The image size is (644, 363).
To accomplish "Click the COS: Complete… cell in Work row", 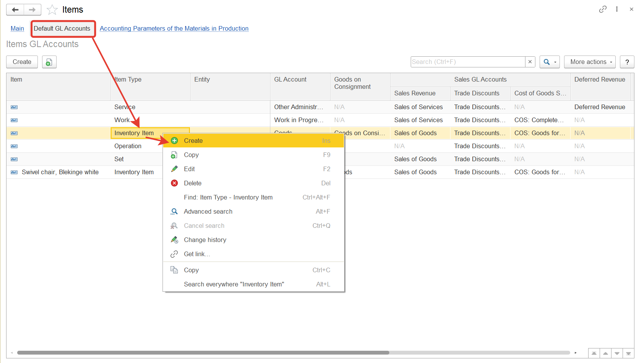I will coord(539,120).
